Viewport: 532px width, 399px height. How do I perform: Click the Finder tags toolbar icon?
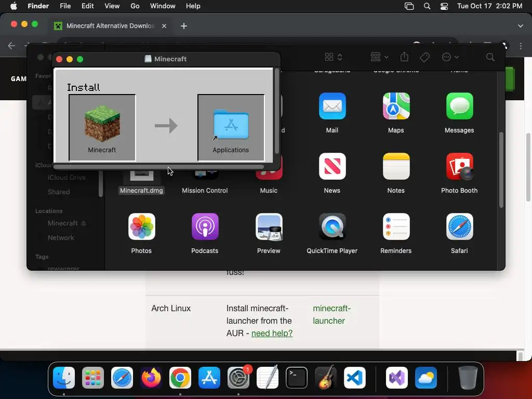[x=424, y=57]
